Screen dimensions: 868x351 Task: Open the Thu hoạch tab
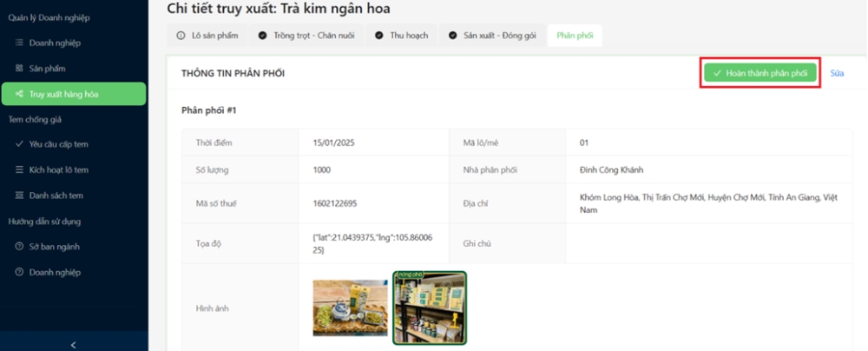pyautogui.click(x=401, y=36)
